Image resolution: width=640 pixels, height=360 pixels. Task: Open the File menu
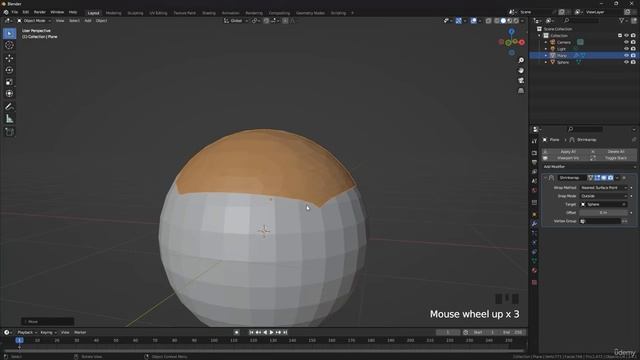pyautogui.click(x=14, y=12)
